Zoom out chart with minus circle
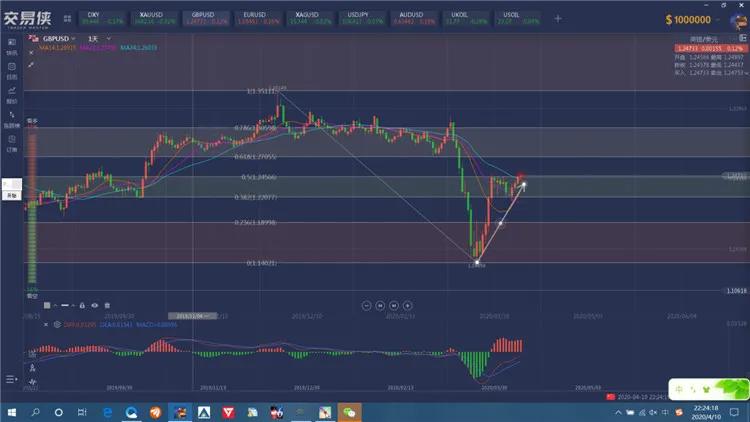Viewport: 750px width, 422px height. [366, 305]
